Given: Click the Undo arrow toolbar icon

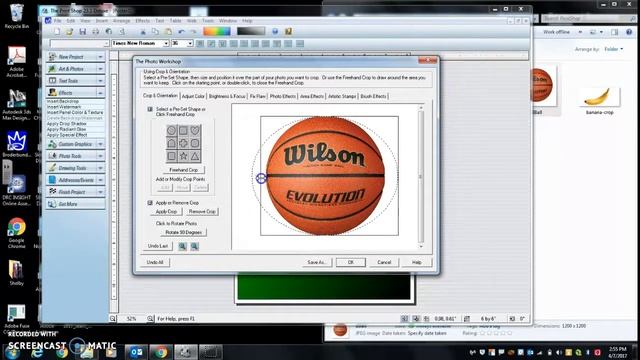Looking at the screenshot, I should click(181, 31).
